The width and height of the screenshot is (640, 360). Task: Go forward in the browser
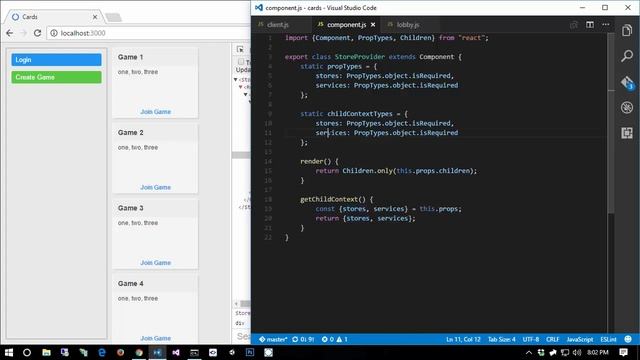(24, 33)
